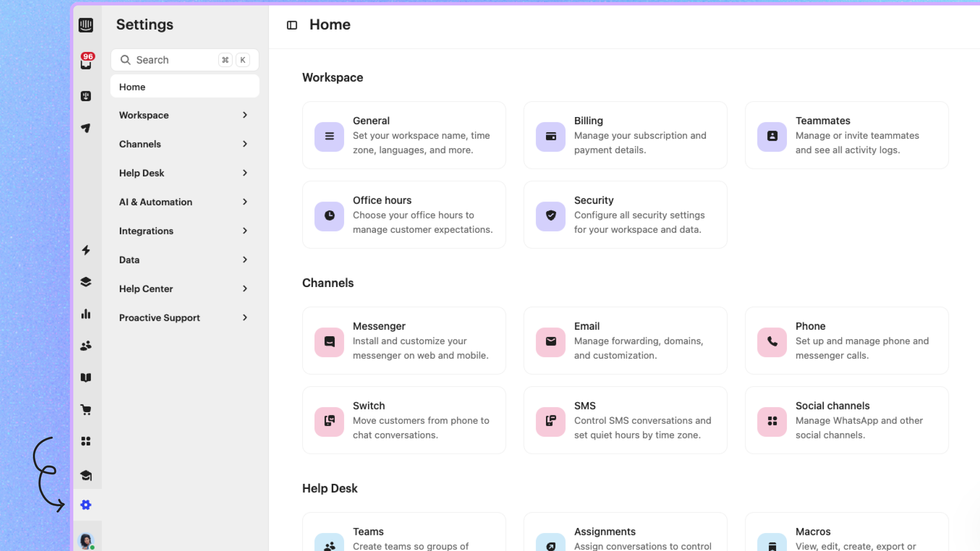Screen dimensions: 980x551
Task: Open the Messenger settings link
Action: coord(379,326)
